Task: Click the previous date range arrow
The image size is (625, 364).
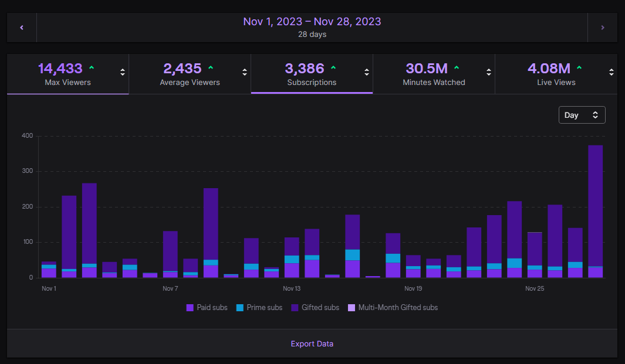Action: [x=22, y=27]
